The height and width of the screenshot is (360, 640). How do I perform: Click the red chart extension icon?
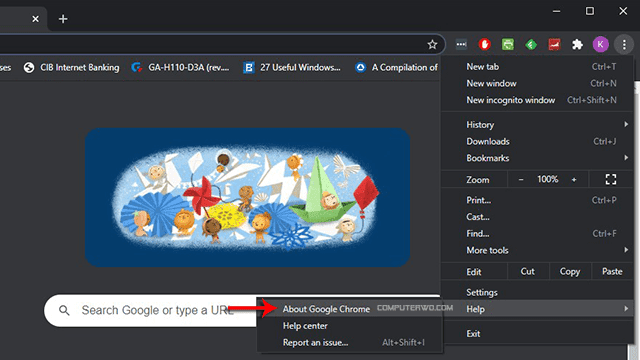[x=554, y=44]
